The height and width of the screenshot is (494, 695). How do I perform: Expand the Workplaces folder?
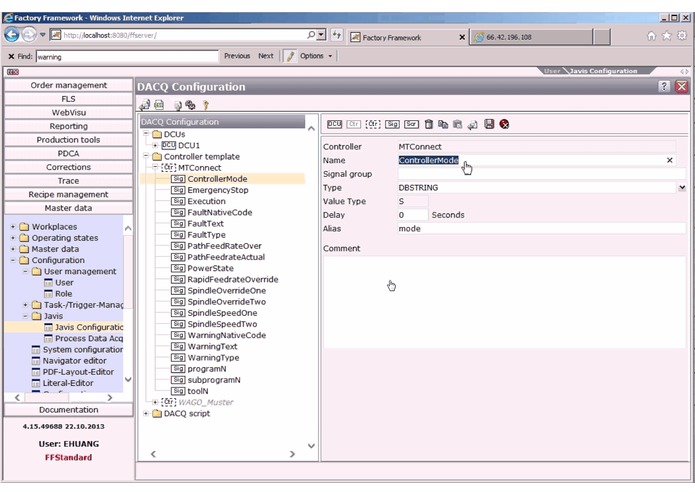coord(13,226)
